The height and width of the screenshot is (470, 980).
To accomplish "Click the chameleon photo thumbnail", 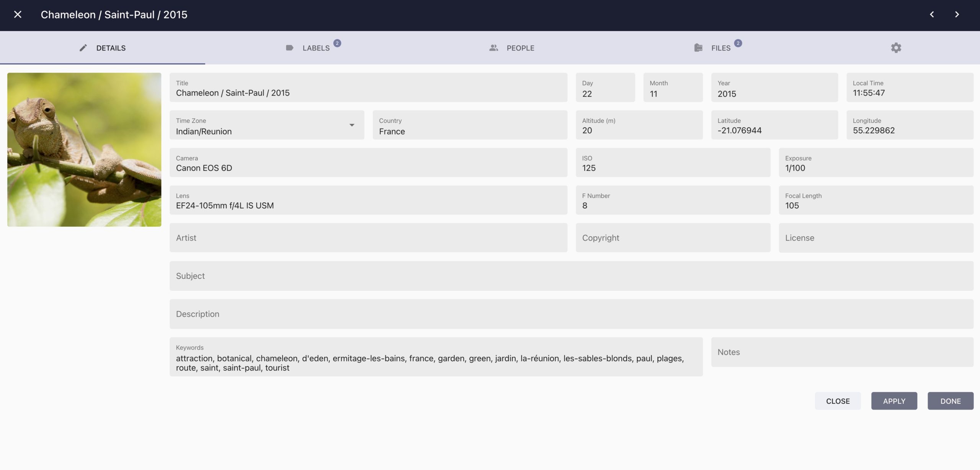I will (84, 150).
